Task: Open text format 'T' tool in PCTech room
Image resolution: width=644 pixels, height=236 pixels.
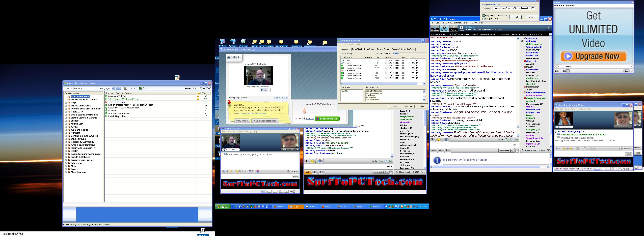Action: 433,139
